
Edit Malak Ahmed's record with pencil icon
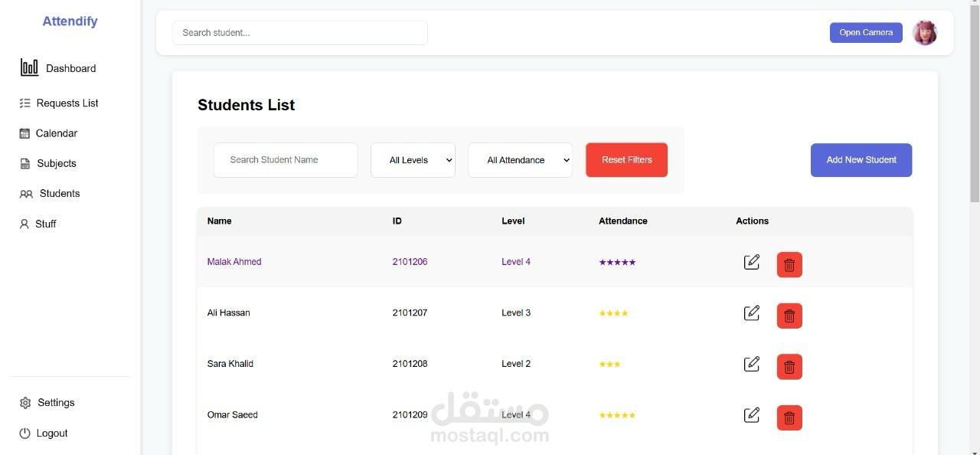tap(752, 262)
